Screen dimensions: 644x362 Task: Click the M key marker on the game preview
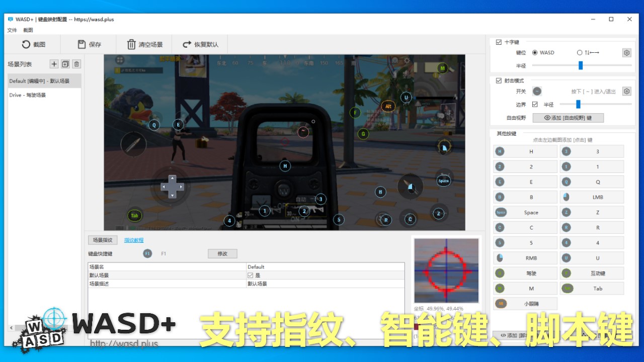[442, 68]
